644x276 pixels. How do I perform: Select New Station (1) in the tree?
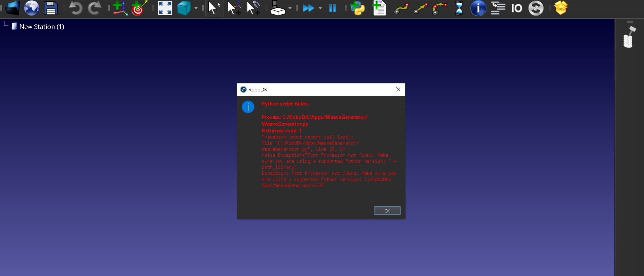42,27
